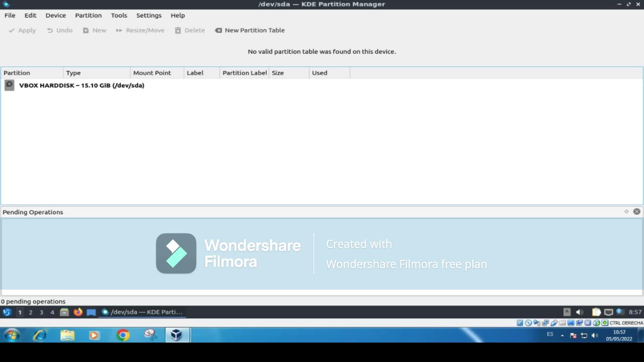The height and width of the screenshot is (362, 644).
Task: Click the LXQt panel volume icon
Action: 580,312
